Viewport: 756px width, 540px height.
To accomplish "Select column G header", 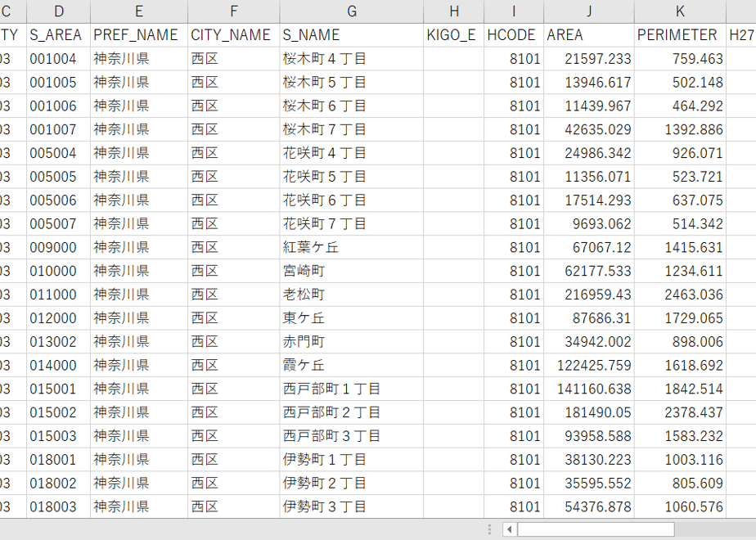I will click(x=352, y=11).
